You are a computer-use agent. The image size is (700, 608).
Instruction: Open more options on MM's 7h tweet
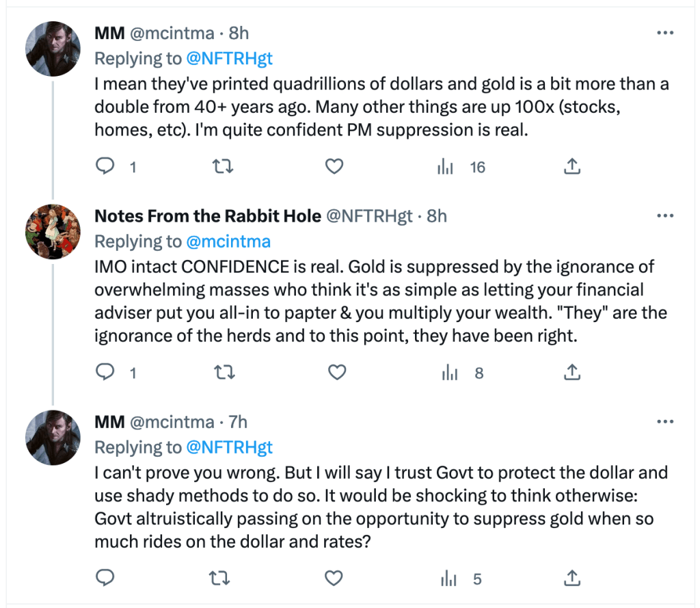664,422
